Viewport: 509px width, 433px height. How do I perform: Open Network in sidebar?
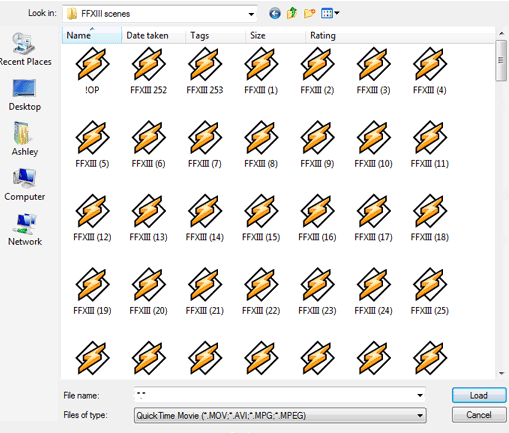25,230
